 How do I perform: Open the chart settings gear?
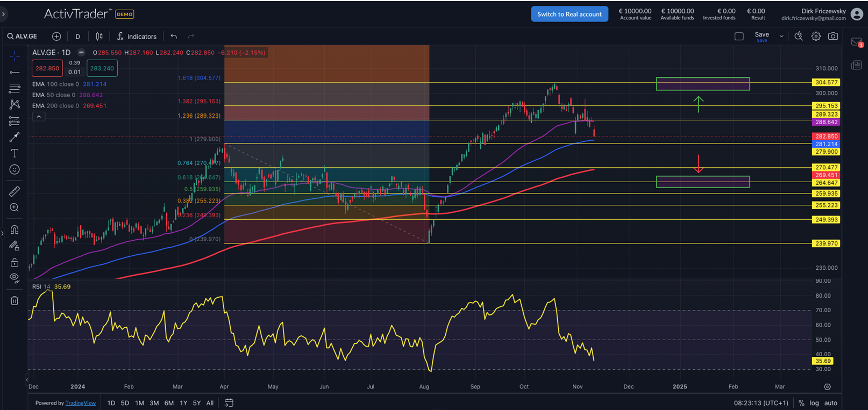pyautogui.click(x=816, y=36)
